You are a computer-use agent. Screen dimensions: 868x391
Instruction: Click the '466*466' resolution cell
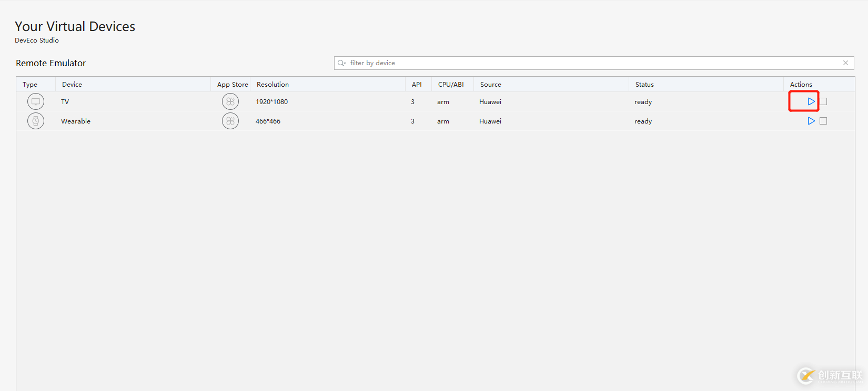(268, 121)
